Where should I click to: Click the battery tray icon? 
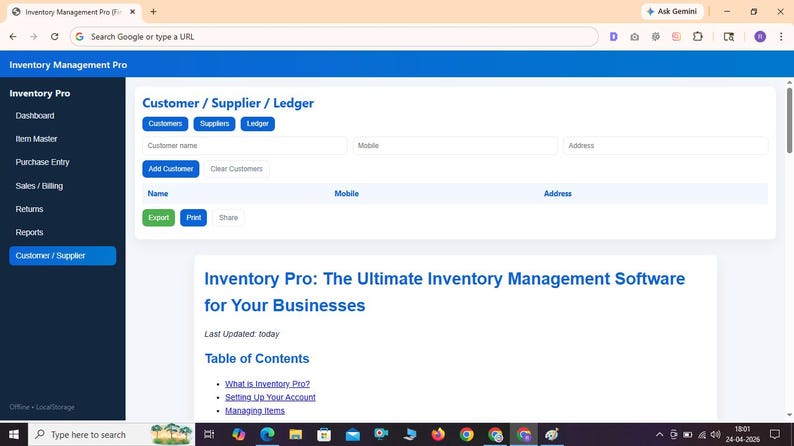pyautogui.click(x=688, y=434)
